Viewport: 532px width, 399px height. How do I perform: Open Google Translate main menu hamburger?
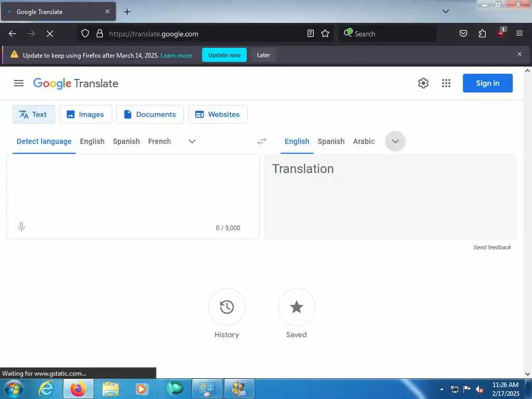pyautogui.click(x=19, y=83)
